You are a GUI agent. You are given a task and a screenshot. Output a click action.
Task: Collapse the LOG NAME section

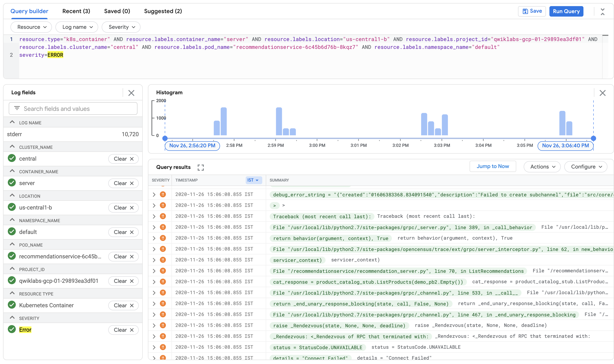click(x=12, y=122)
